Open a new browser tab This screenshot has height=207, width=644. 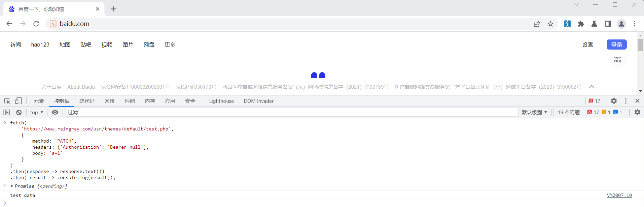[113, 9]
